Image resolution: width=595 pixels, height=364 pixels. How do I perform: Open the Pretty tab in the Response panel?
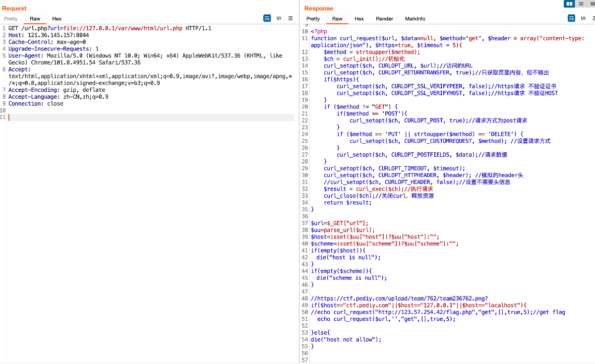pos(313,19)
